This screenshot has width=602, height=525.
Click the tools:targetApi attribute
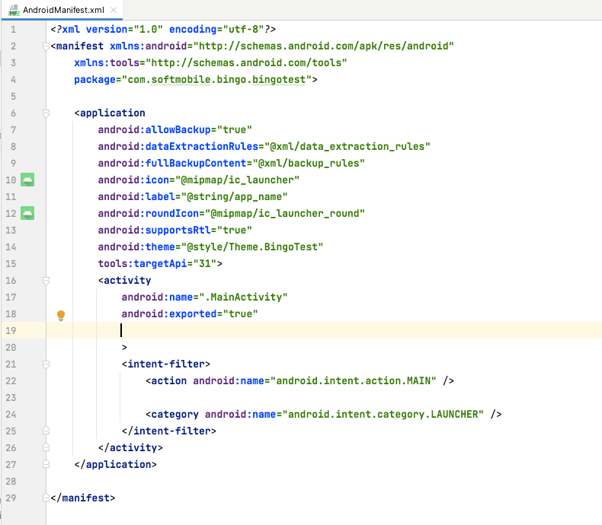pyautogui.click(x=142, y=263)
